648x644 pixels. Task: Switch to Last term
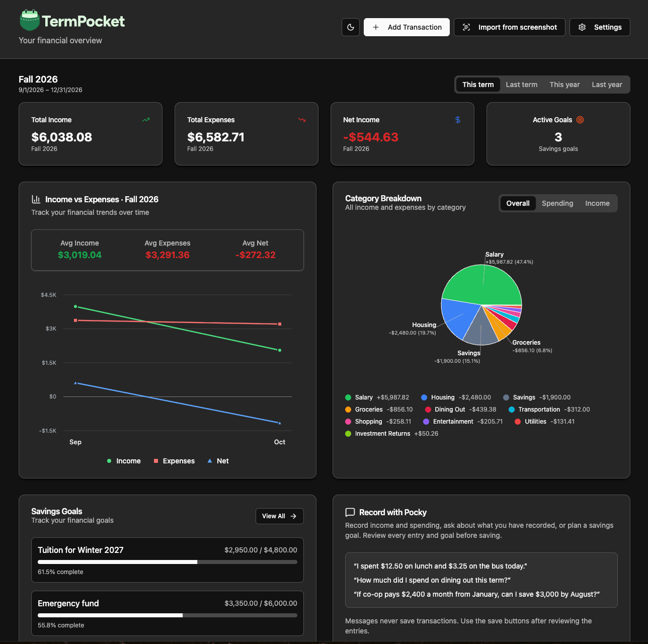522,85
